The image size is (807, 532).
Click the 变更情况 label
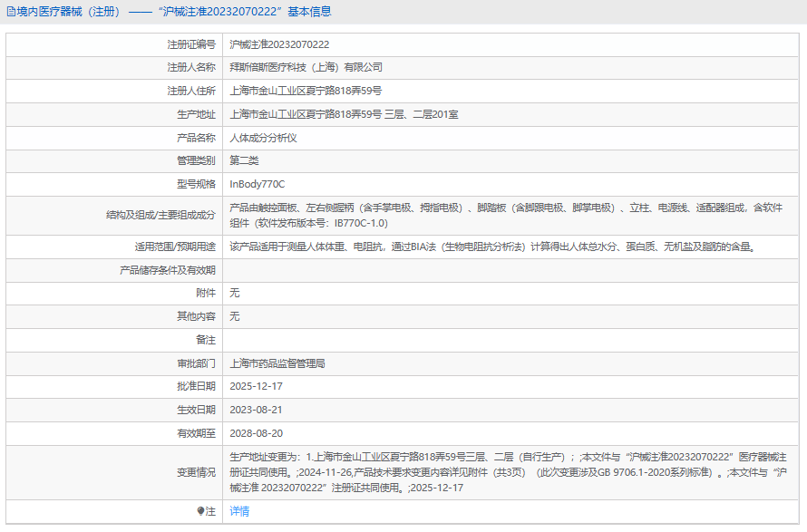pyautogui.click(x=196, y=472)
